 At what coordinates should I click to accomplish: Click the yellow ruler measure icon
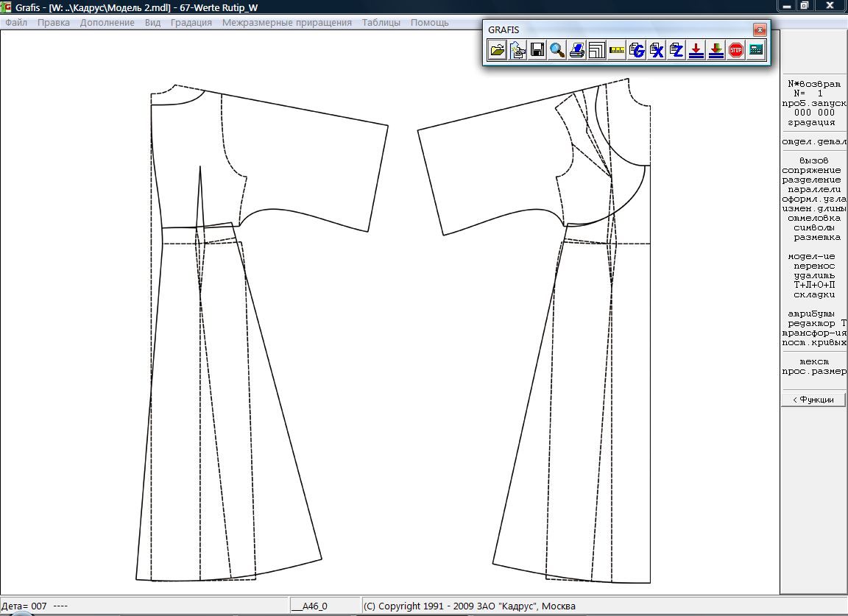pyautogui.click(x=617, y=51)
